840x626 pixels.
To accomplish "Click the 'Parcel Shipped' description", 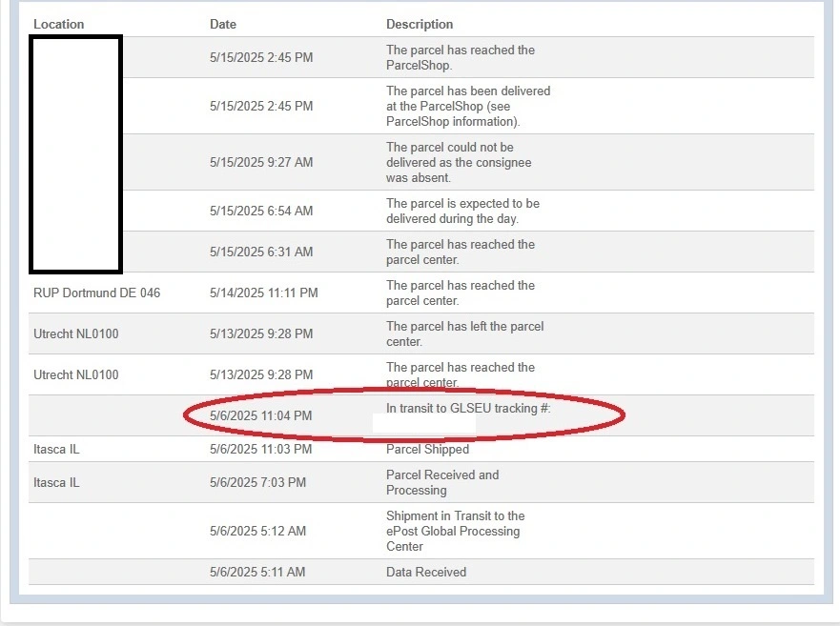I will 427,449.
